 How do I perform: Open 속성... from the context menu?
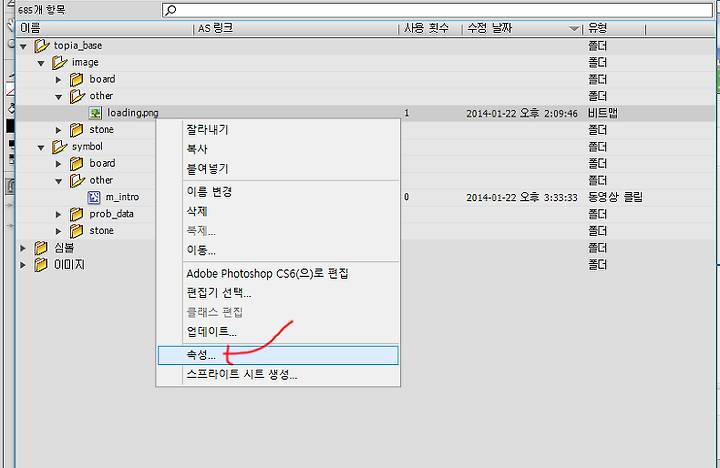[278, 355]
